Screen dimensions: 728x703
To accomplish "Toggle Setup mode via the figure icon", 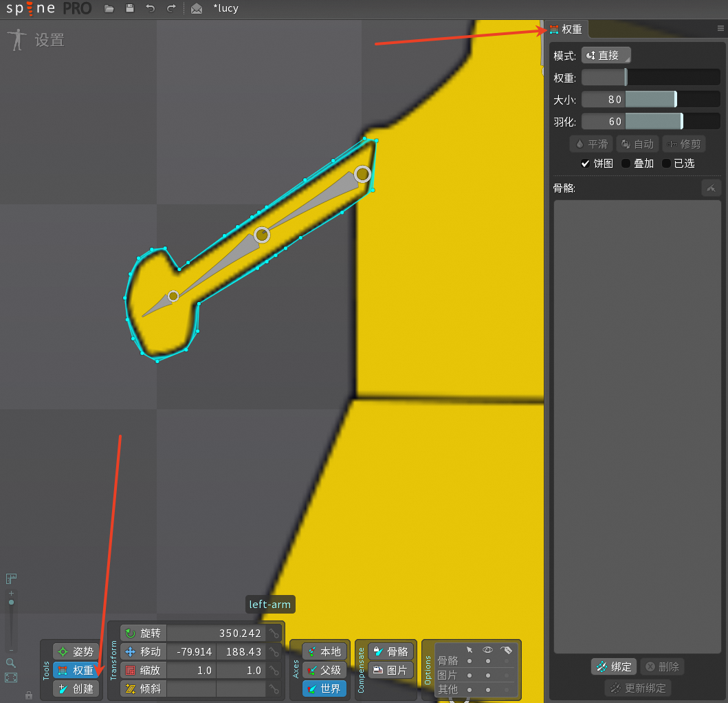I will [x=17, y=39].
